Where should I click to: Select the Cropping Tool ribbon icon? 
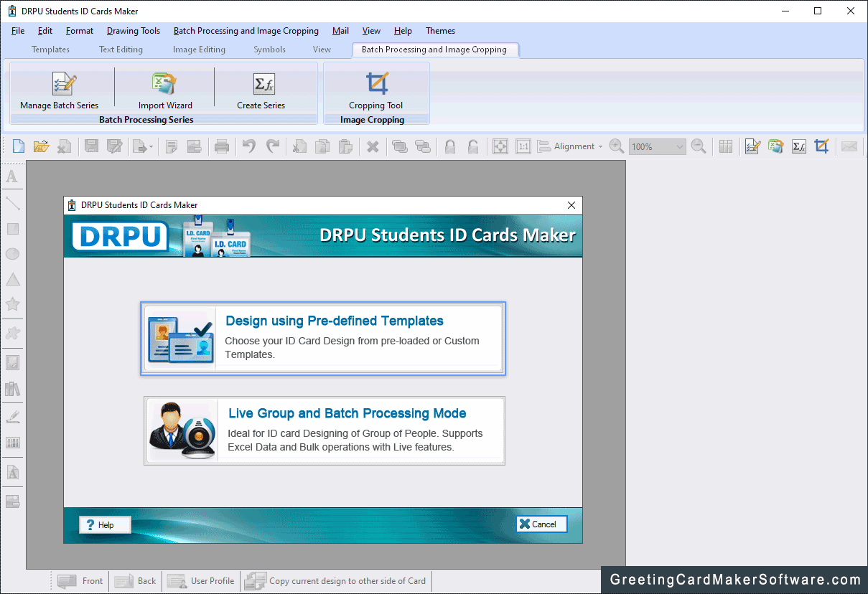click(376, 83)
